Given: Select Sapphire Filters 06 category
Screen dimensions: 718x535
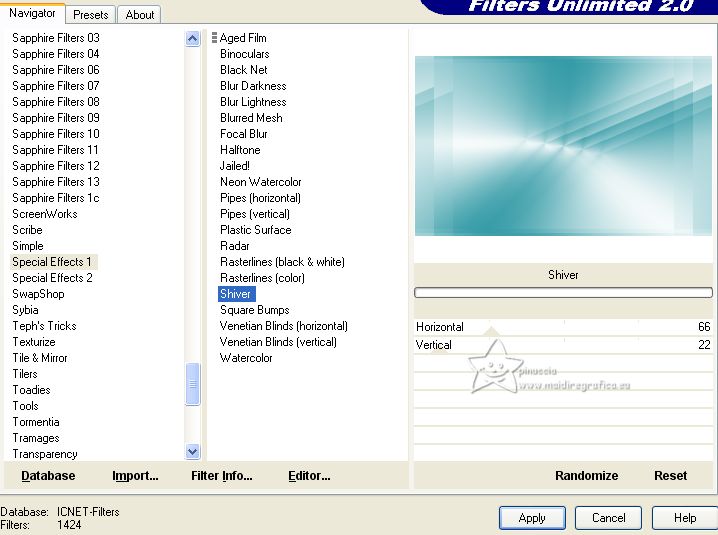Looking at the screenshot, I should click(x=55, y=70).
